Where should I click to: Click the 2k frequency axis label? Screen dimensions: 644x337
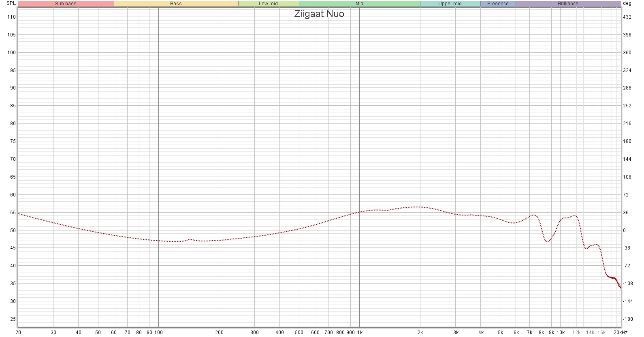coord(420,333)
